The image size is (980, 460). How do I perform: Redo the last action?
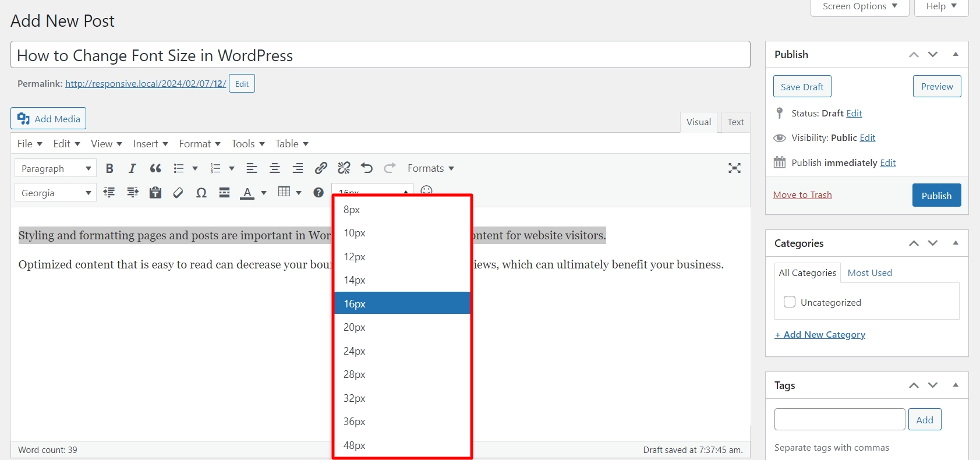click(x=390, y=168)
